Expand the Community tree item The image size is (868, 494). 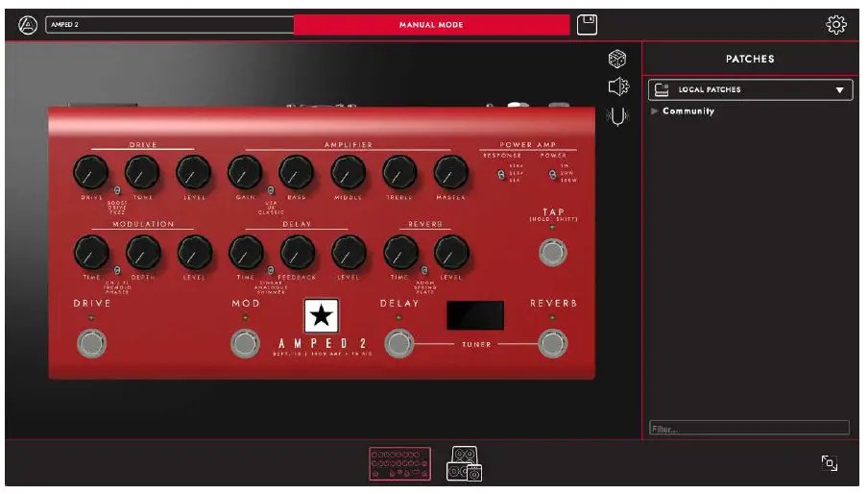point(654,111)
